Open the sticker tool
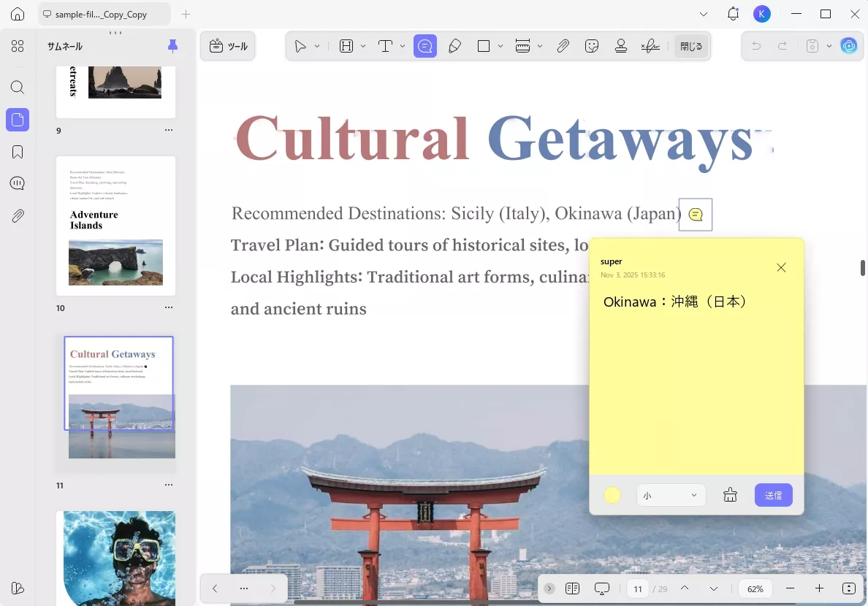Screen dimensions: 868x606 (592, 46)
